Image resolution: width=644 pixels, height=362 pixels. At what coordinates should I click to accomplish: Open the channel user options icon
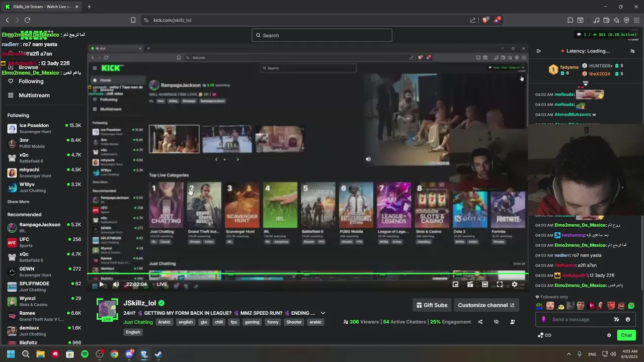512,322
